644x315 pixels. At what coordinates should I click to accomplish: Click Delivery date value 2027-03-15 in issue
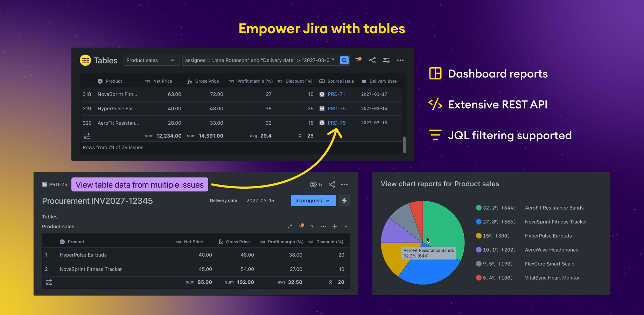tap(260, 201)
